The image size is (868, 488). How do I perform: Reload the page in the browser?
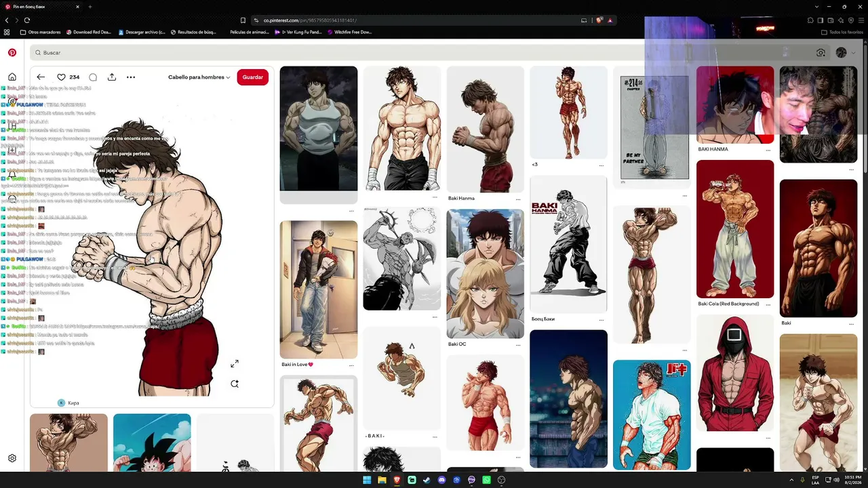click(x=28, y=20)
